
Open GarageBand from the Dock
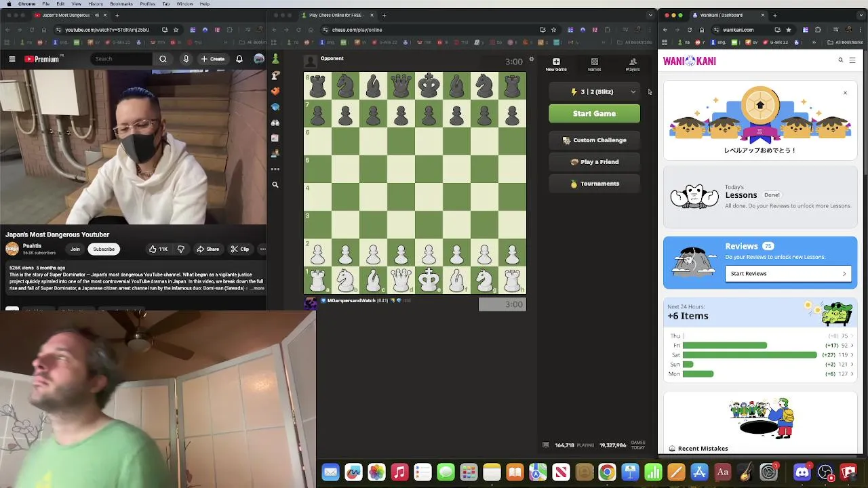pyautogui.click(x=745, y=472)
